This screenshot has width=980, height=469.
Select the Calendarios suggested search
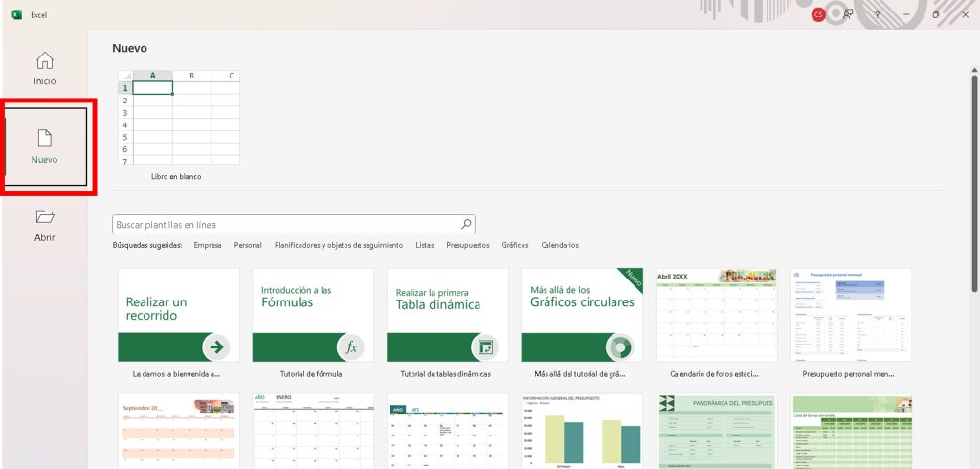[560, 246]
